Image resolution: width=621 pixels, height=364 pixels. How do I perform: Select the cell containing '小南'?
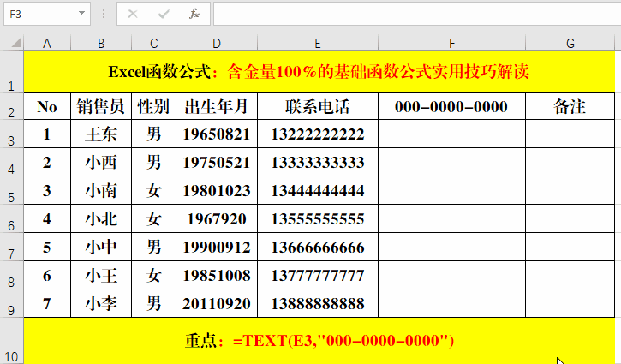click(101, 190)
